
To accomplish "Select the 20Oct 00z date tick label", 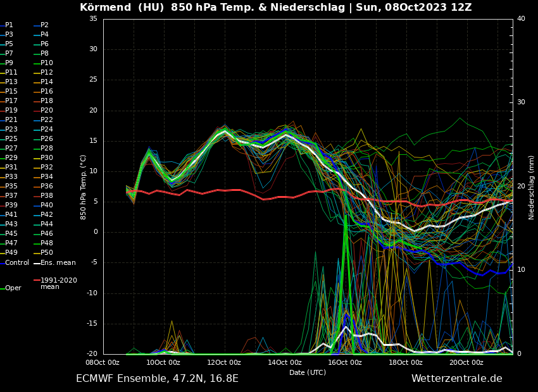I will (466, 362).
